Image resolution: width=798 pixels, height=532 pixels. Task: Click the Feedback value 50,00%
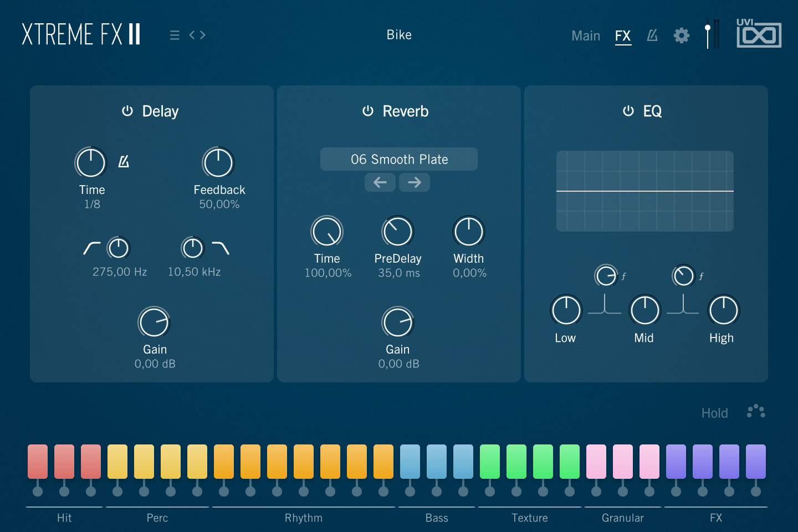(219, 204)
